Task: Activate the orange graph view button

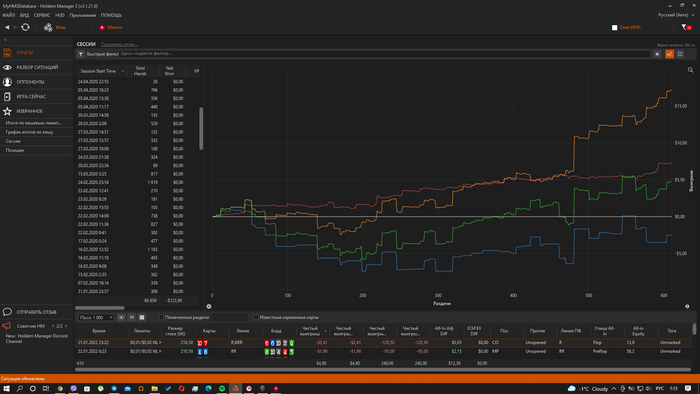Action: click(x=669, y=54)
